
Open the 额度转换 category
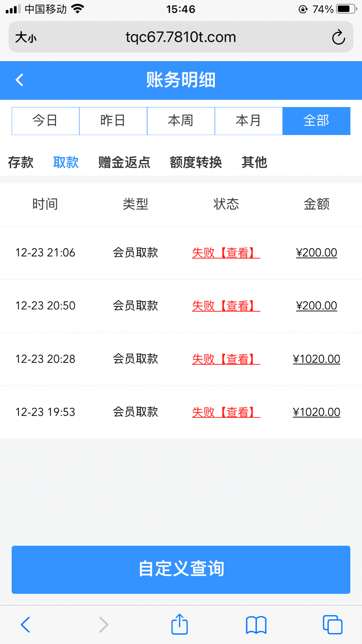point(196,162)
